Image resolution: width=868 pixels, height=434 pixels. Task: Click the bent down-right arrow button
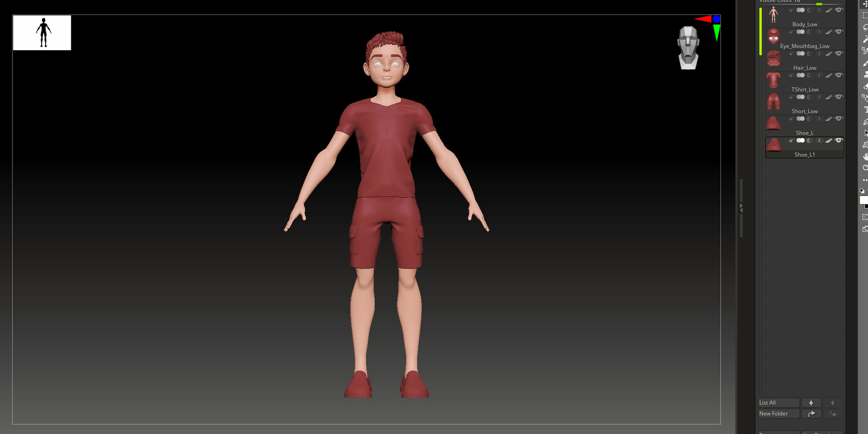(833, 413)
